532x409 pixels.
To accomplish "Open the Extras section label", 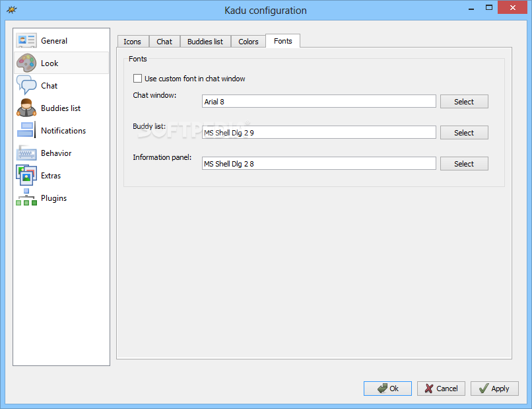I will tap(51, 176).
